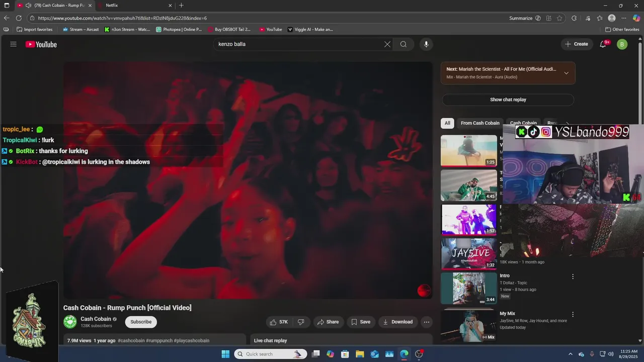Screen dimensions: 644x362
Task: Open browser extensions puzzle icon
Action: (574, 18)
